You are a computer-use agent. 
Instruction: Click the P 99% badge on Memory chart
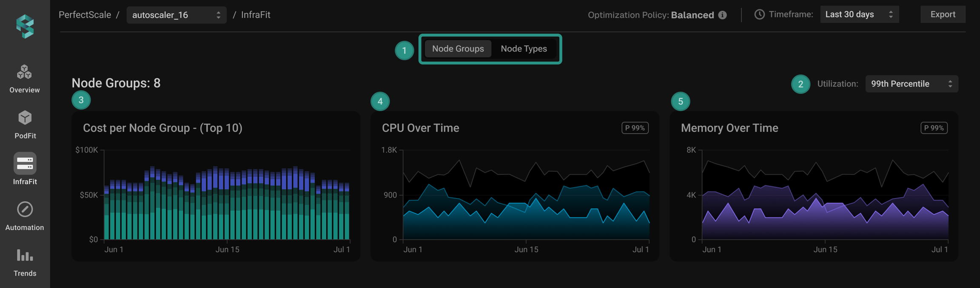click(x=934, y=128)
